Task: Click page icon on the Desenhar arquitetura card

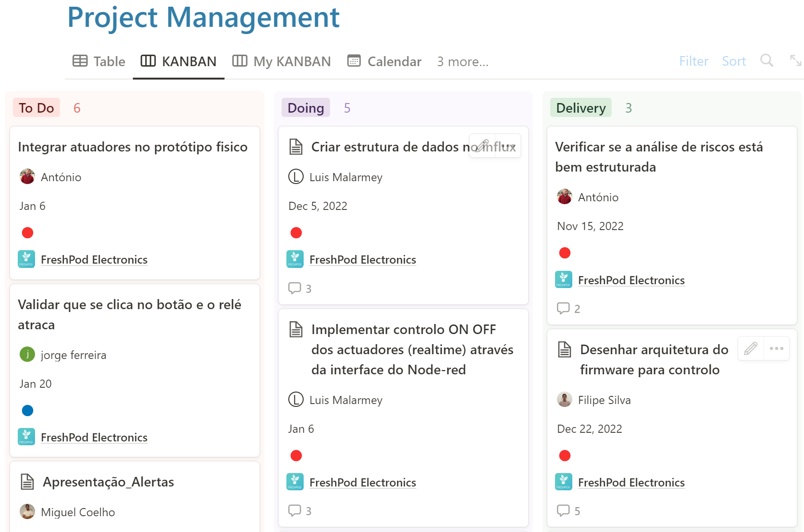Action: 565,349
